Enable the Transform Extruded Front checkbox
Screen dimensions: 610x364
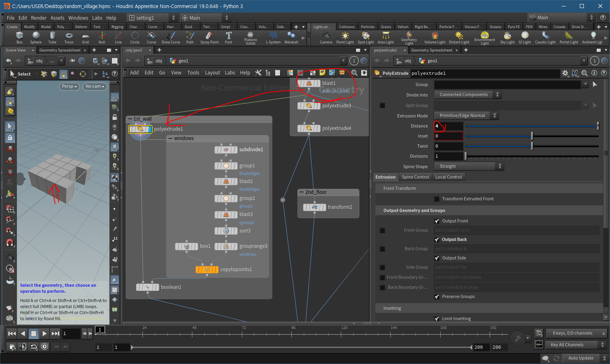click(437, 199)
